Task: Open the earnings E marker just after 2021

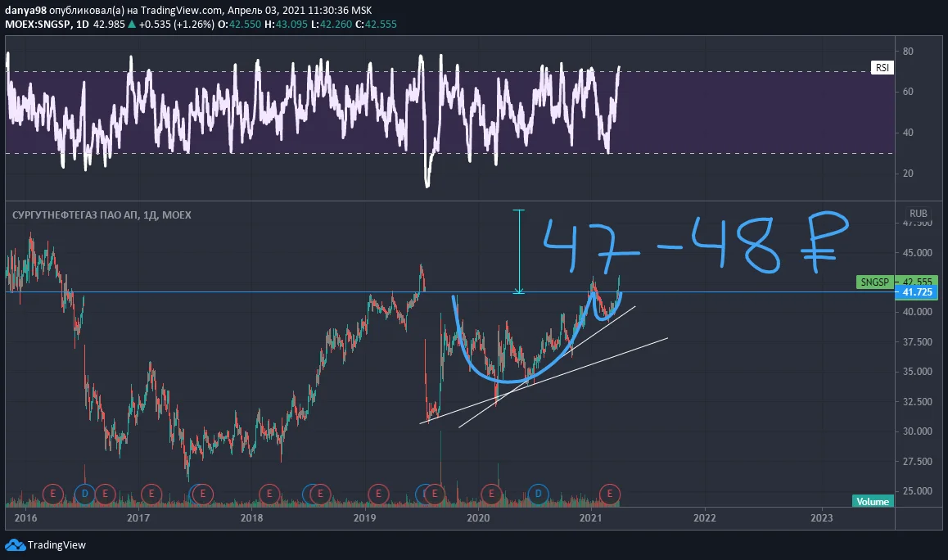Action: (609, 494)
